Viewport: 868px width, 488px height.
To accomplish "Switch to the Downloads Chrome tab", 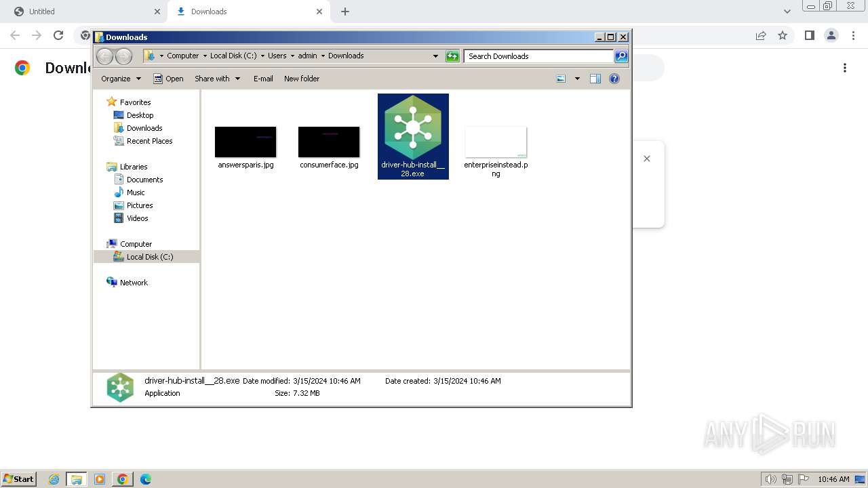I will point(248,12).
